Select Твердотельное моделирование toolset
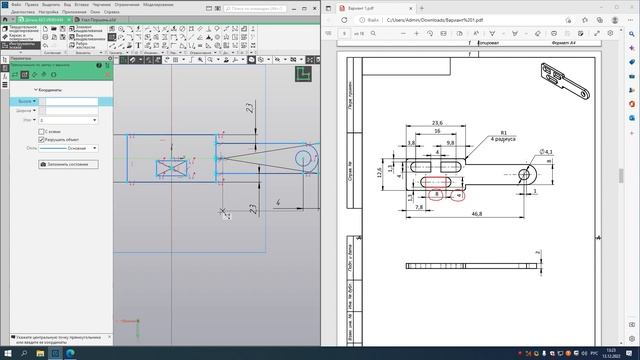The width and height of the screenshot is (640, 360). (20, 29)
